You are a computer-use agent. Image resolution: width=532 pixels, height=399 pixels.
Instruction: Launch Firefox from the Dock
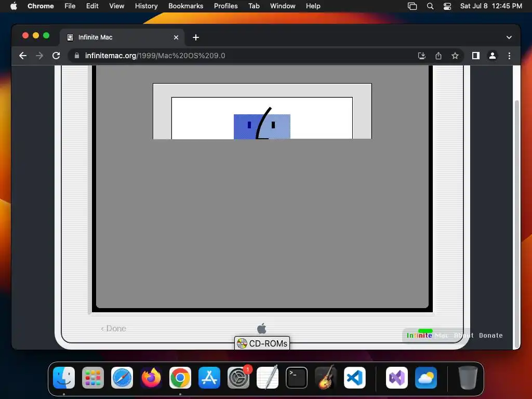click(x=151, y=378)
